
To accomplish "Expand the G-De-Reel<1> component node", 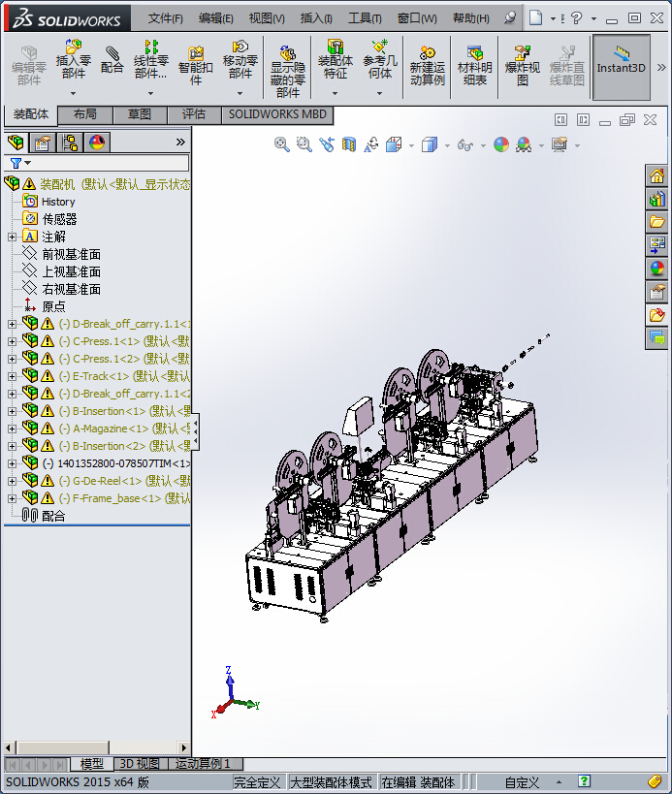I will [x=12, y=481].
